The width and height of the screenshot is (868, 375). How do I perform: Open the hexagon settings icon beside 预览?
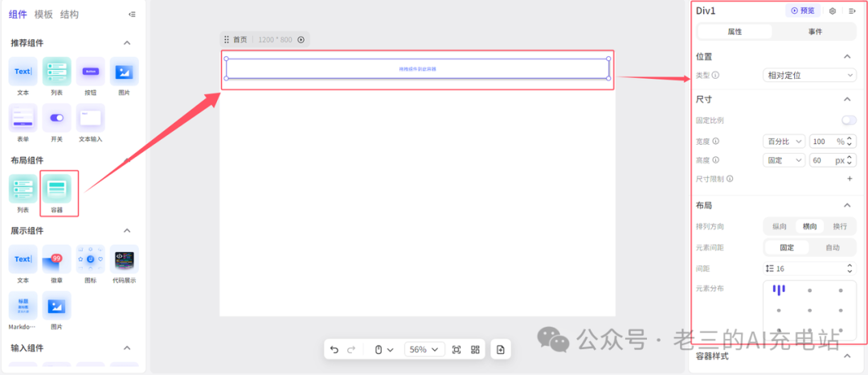832,10
